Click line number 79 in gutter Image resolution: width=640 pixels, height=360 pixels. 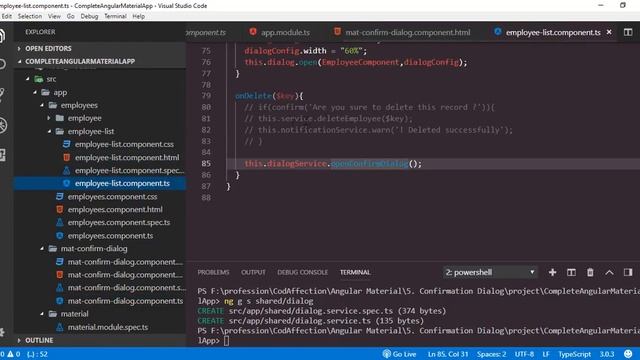point(206,96)
